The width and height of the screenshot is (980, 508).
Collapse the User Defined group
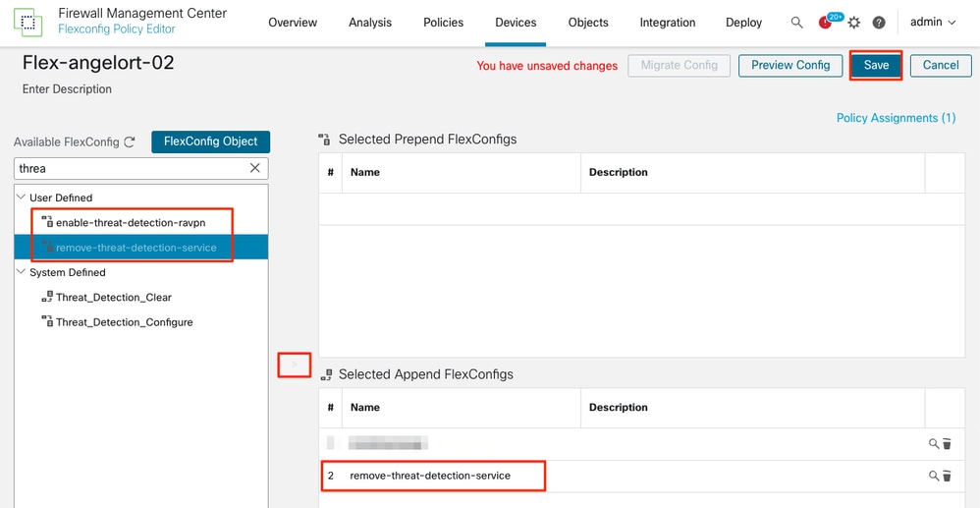click(22, 198)
